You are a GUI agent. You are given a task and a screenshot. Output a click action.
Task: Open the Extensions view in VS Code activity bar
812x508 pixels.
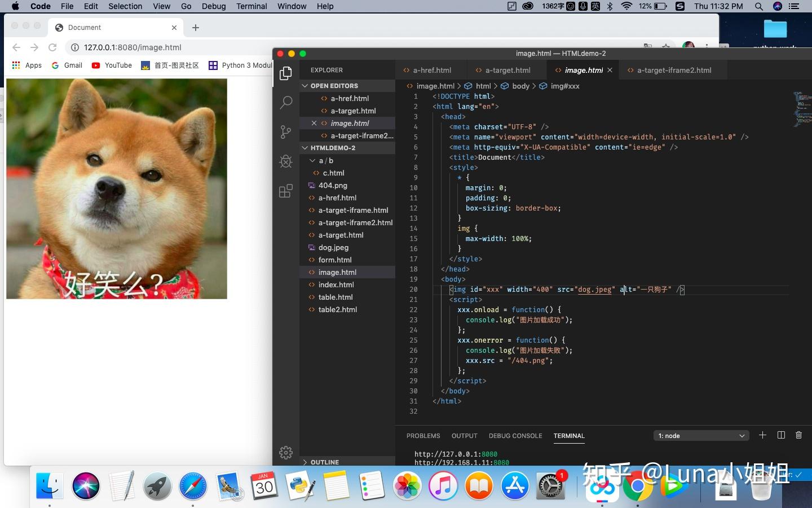pos(286,191)
